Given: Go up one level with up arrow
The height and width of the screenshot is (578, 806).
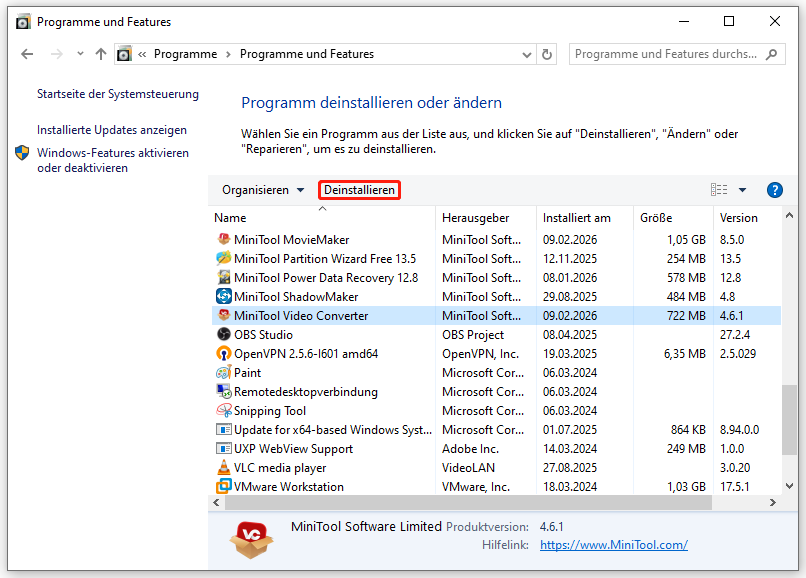Looking at the screenshot, I should [x=100, y=54].
